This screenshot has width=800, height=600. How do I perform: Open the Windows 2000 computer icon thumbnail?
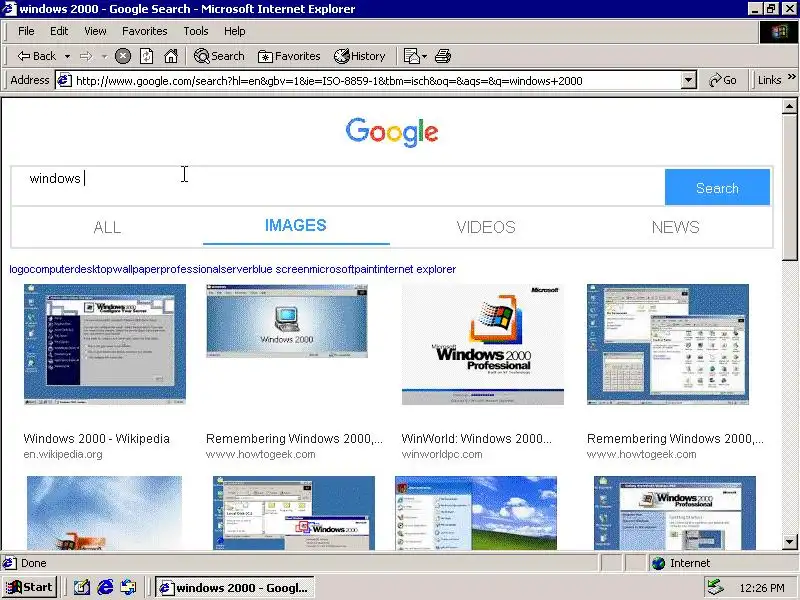[x=287, y=321]
